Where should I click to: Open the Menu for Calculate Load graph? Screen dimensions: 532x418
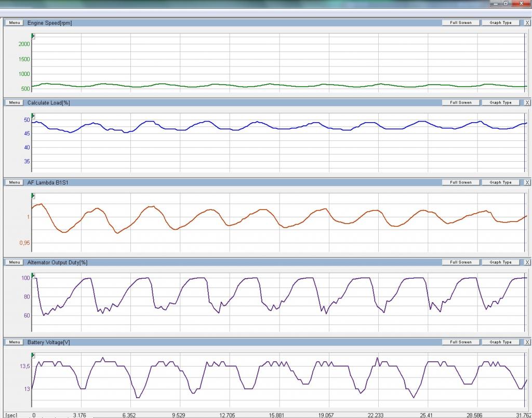click(14, 102)
